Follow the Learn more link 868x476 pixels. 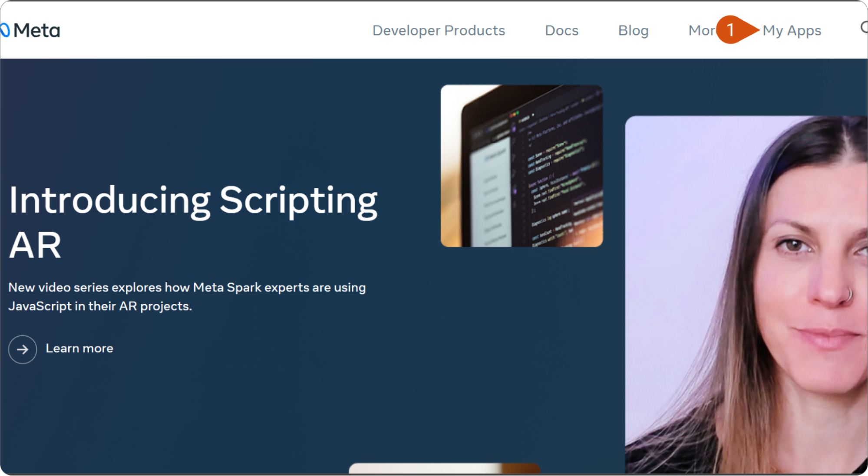coord(79,348)
